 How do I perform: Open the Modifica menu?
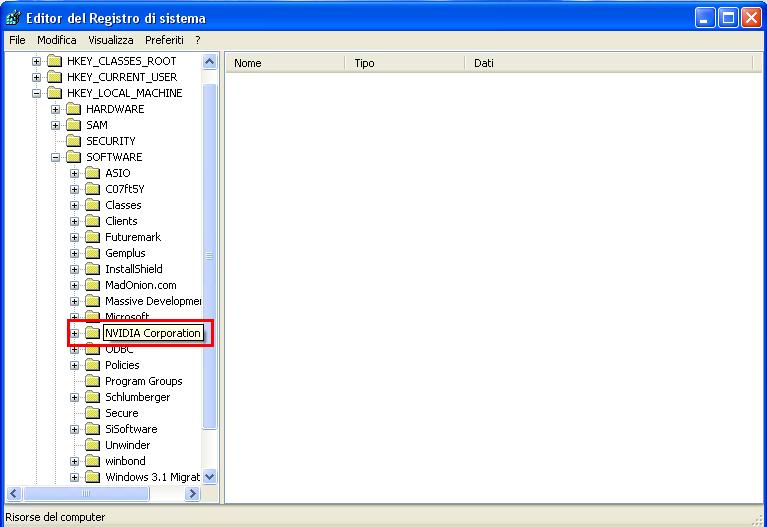(57, 40)
